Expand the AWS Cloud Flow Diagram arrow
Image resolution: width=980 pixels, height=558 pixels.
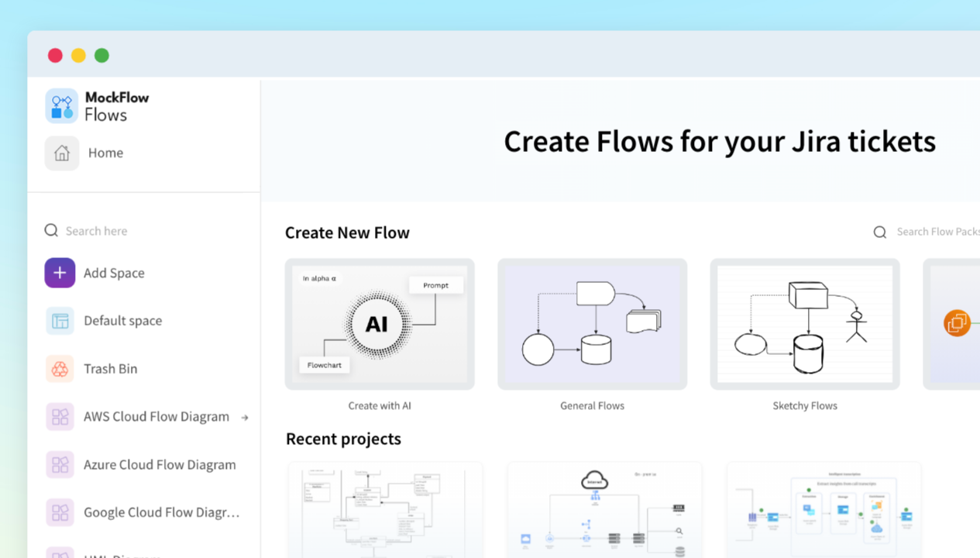point(245,418)
